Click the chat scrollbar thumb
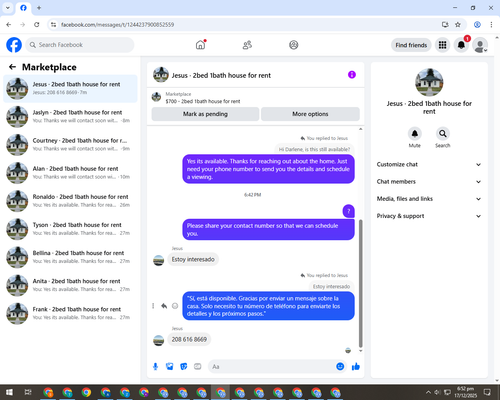The image size is (500, 400). (x=360, y=283)
